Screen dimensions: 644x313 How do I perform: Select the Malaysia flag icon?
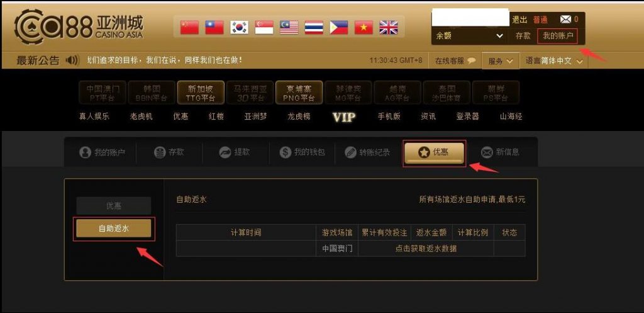click(289, 28)
